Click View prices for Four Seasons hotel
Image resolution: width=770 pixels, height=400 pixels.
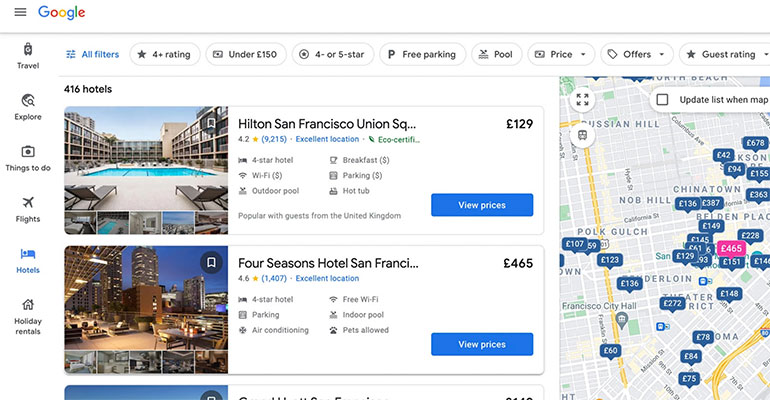[482, 345]
